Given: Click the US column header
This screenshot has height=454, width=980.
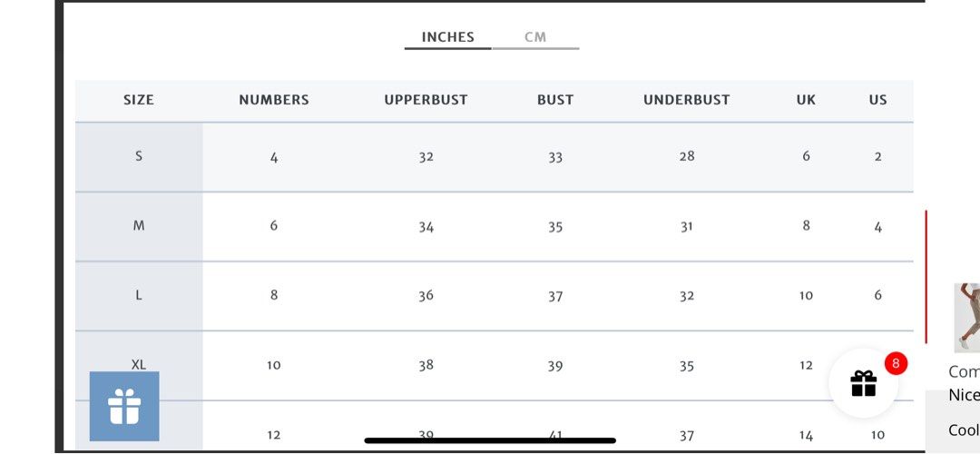Looking at the screenshot, I should click(877, 100).
